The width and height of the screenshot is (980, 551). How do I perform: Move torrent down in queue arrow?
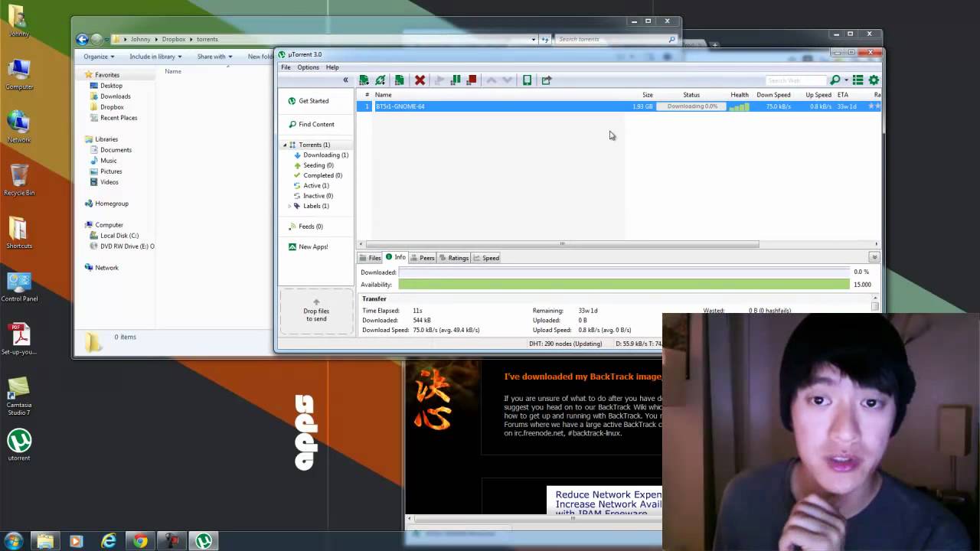tap(507, 80)
